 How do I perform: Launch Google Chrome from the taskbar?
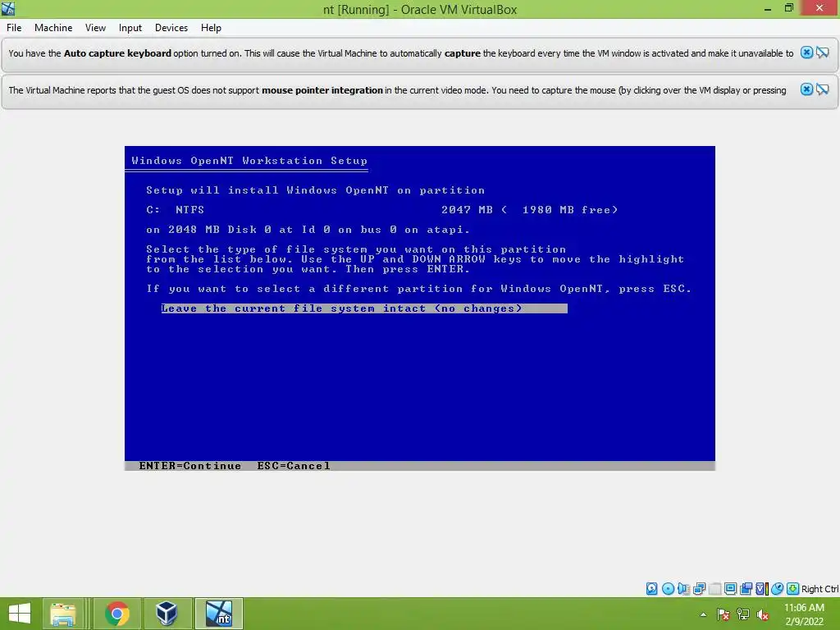116,614
